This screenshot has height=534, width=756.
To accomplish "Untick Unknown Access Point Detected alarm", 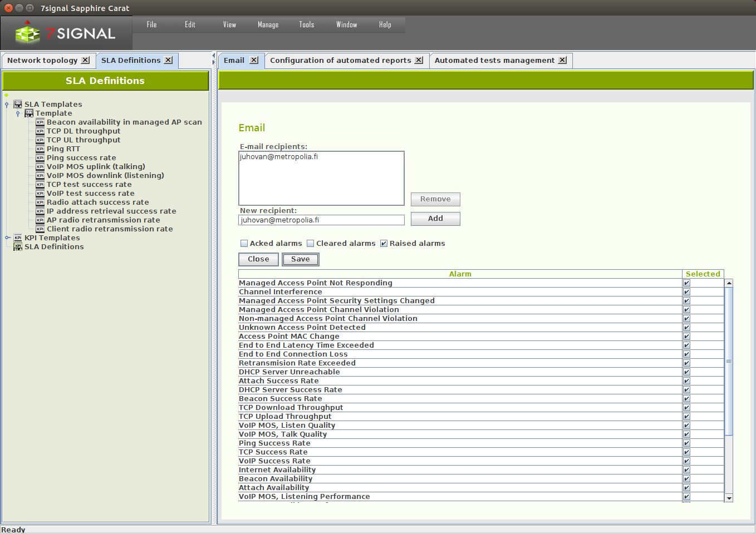I will pyautogui.click(x=686, y=328).
